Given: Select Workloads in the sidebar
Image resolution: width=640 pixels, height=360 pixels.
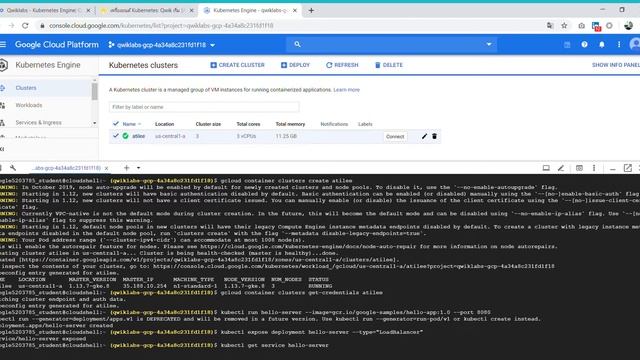Looking at the screenshot, I should 29,105.
